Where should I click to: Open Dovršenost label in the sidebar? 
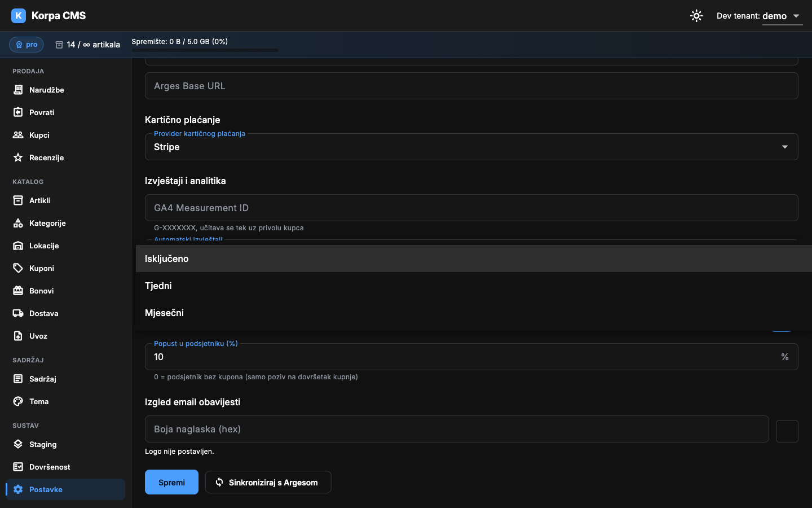[50, 467]
